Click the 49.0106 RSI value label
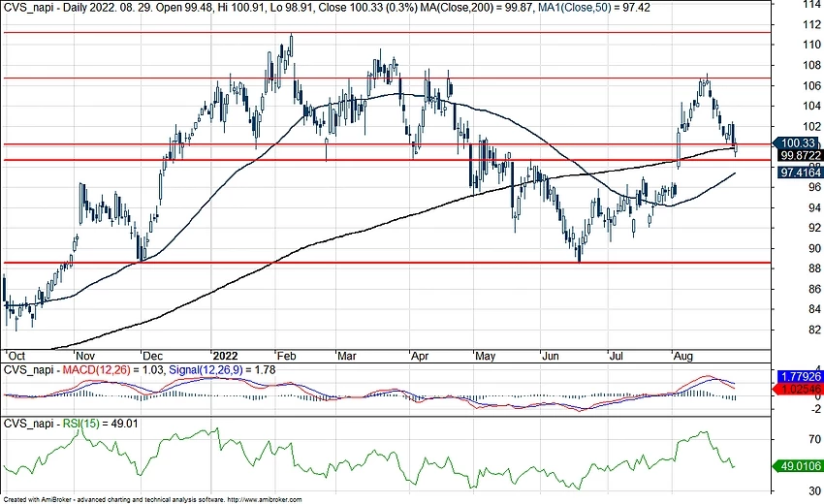The height and width of the screenshot is (504, 824). pos(798,466)
